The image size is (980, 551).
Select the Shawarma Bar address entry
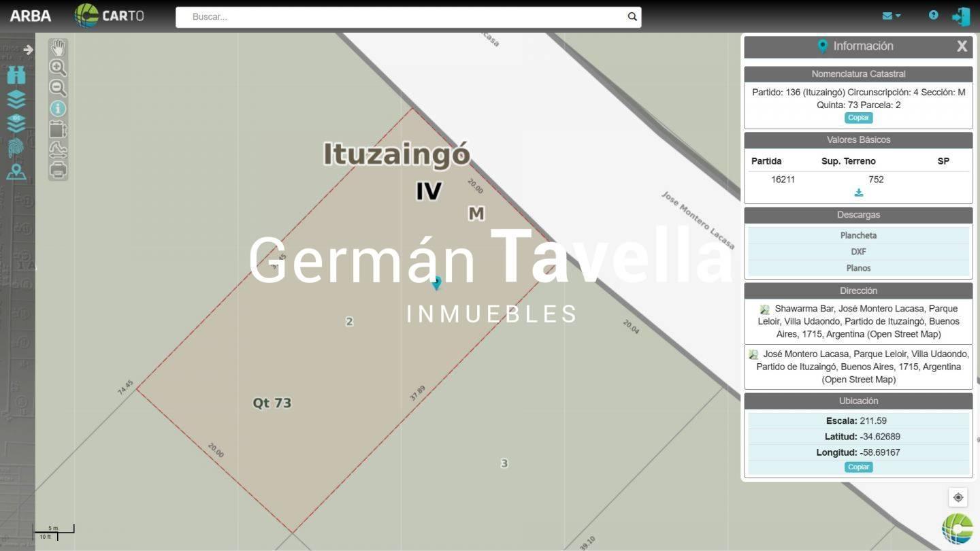pos(858,322)
